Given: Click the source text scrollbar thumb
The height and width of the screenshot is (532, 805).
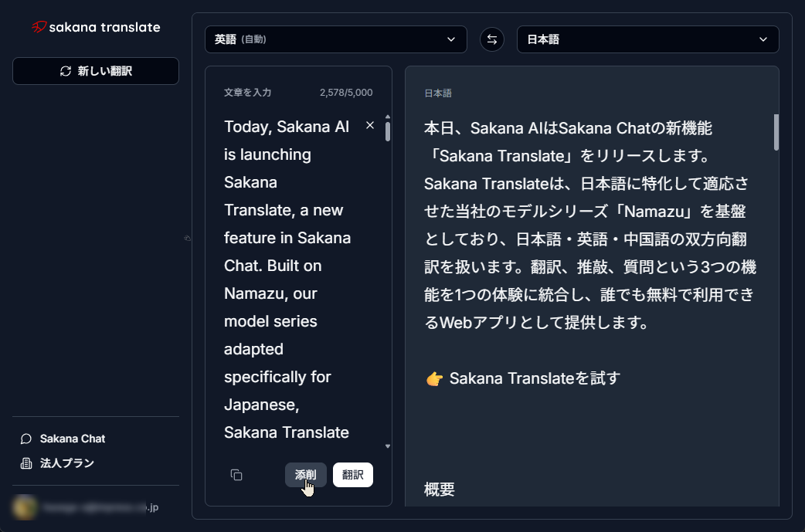Looking at the screenshot, I should [x=388, y=131].
